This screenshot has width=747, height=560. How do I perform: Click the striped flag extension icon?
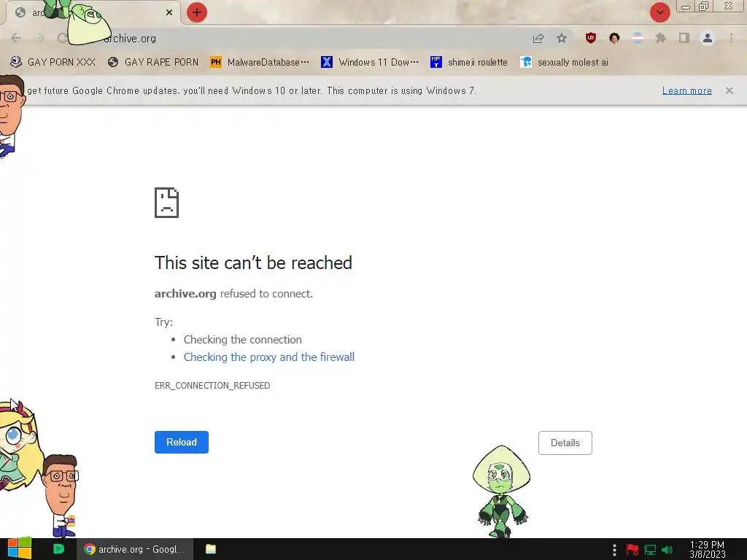point(638,38)
